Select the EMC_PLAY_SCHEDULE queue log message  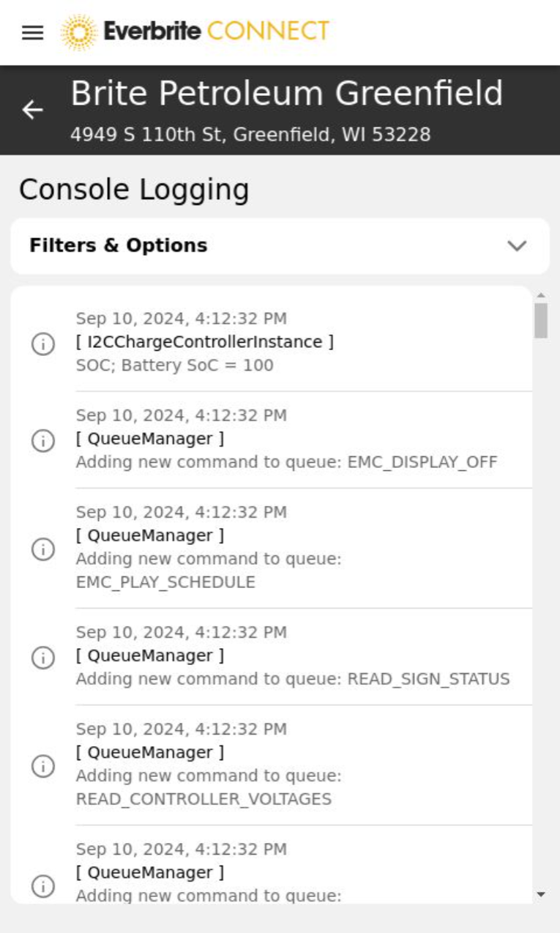[x=209, y=570]
